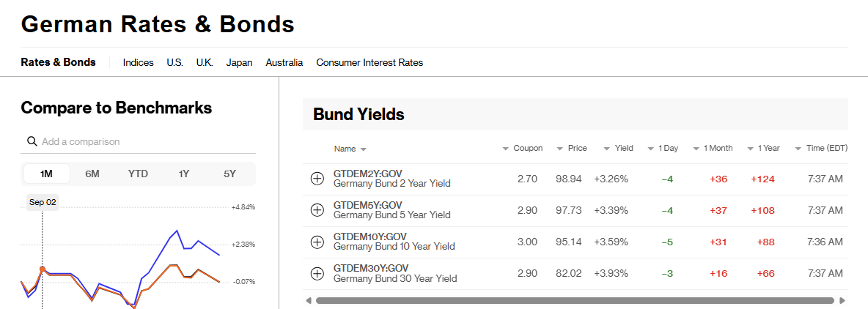Click the search magnifier icon in comparison box

pos(32,141)
